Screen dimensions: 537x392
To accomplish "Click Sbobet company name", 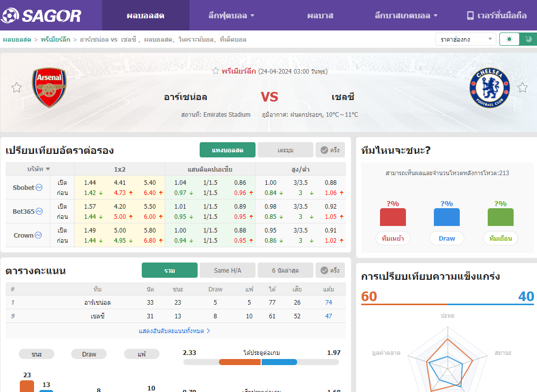I will [24, 187].
